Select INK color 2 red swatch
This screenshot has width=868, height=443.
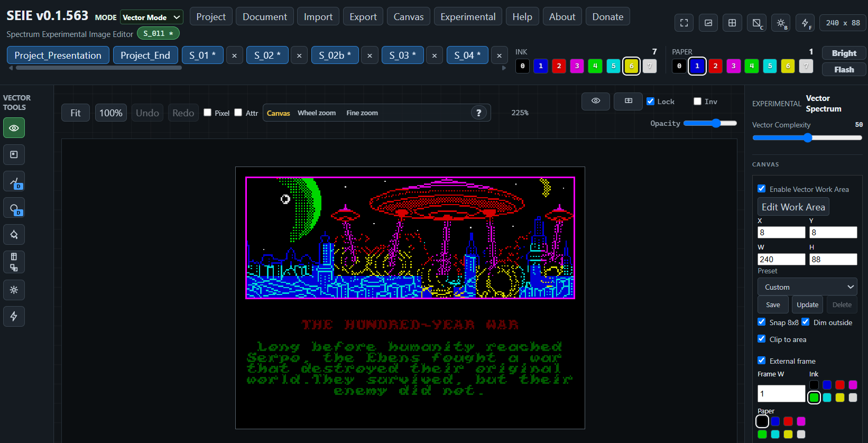(x=559, y=66)
